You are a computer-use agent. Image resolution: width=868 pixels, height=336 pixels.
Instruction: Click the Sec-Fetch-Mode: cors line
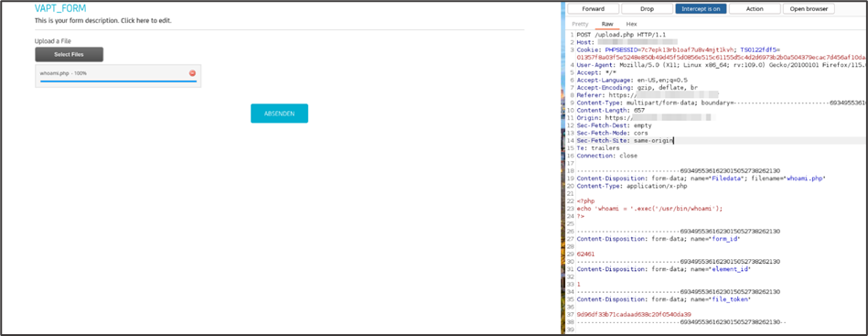pyautogui.click(x=612, y=133)
